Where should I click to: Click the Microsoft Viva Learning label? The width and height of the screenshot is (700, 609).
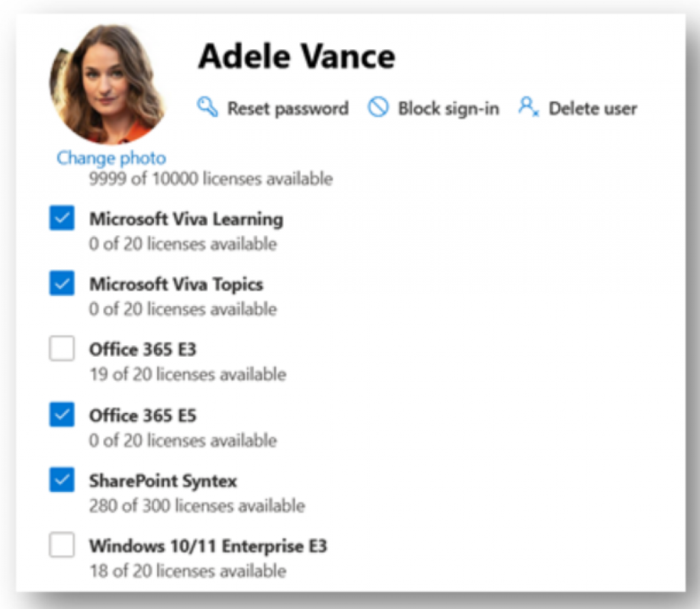point(186,219)
